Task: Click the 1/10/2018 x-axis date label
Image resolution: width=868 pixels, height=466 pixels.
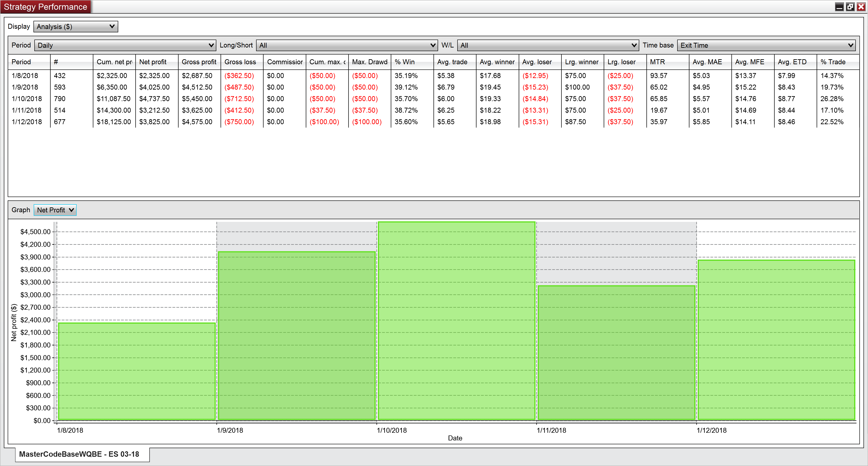Action: coord(392,430)
